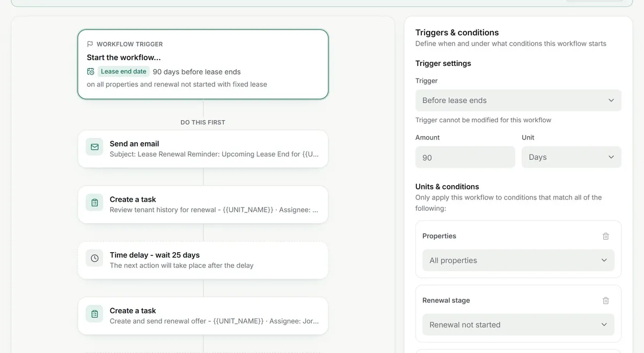Image resolution: width=644 pixels, height=353 pixels.
Task: Select the Workflow Trigger card
Action: click(x=203, y=64)
